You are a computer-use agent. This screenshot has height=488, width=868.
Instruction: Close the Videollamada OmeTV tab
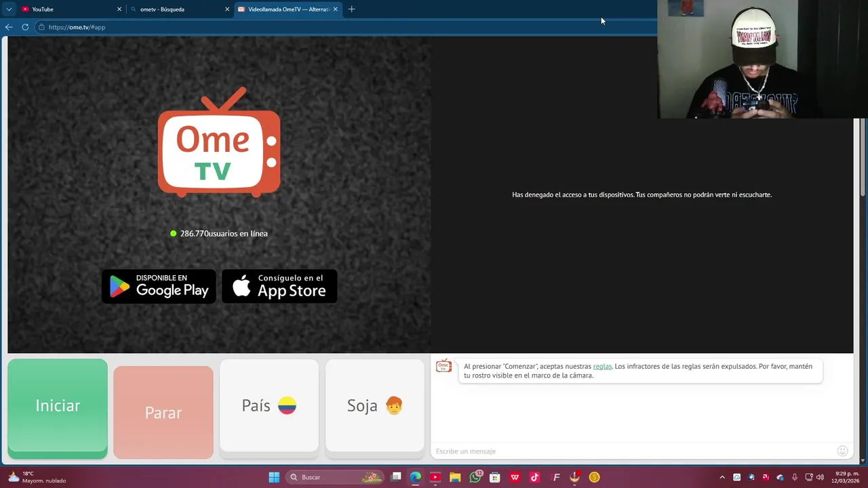coord(335,9)
